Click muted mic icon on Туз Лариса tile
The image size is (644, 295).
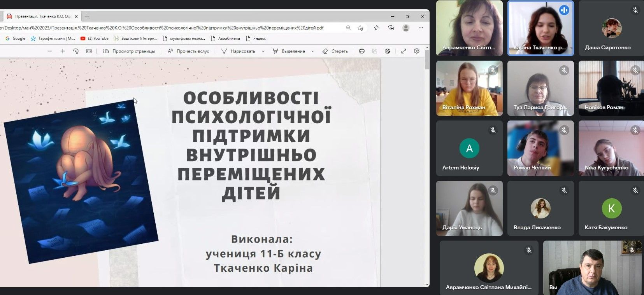pyautogui.click(x=564, y=70)
